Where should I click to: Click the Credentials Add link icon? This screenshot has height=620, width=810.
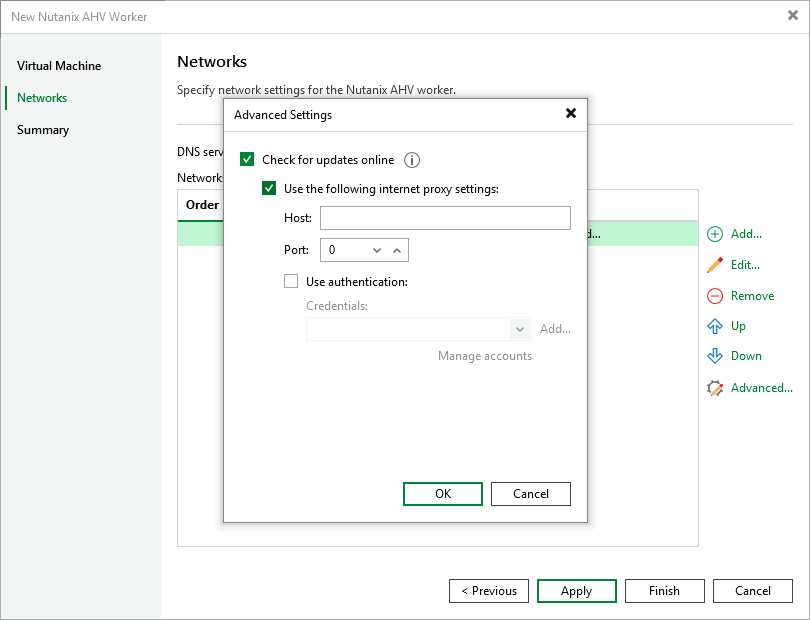[555, 328]
